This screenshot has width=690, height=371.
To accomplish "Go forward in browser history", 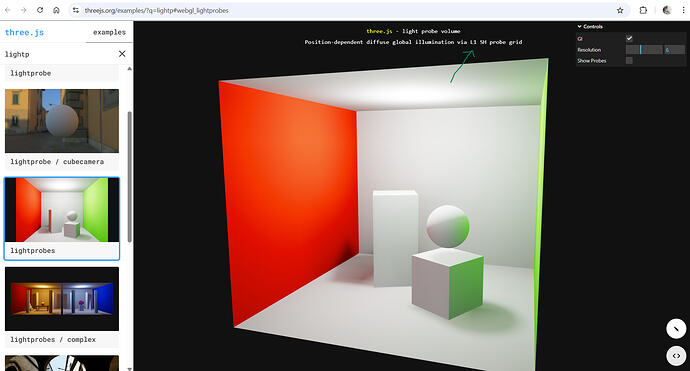I will click(x=24, y=10).
